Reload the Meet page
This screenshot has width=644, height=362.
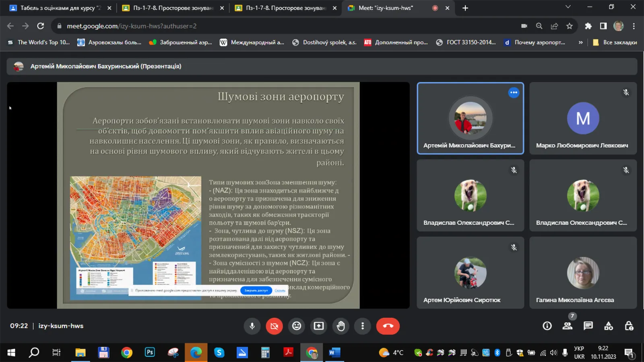click(x=41, y=26)
